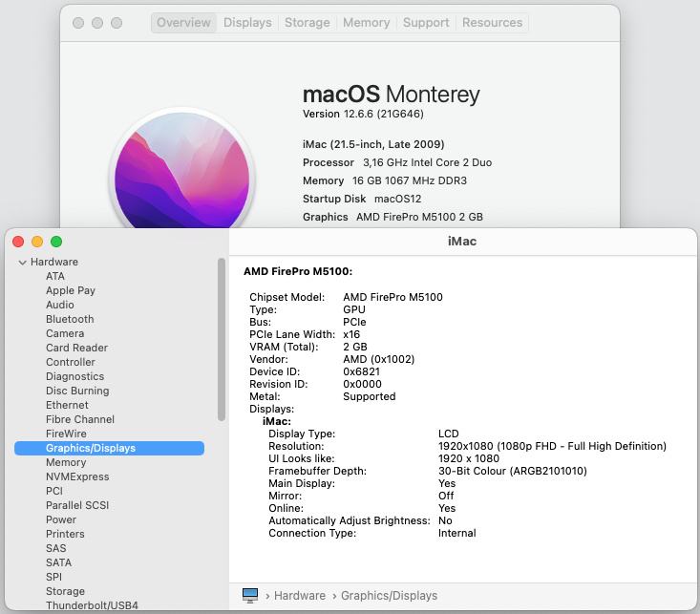Select NVMExpress in the sidebar

[77, 476]
